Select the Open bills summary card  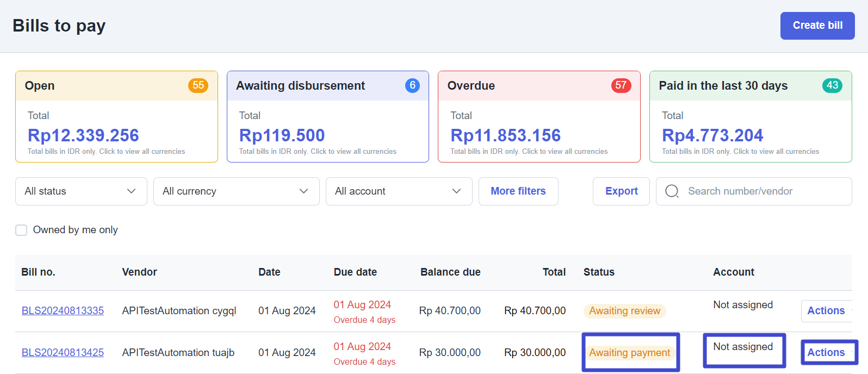(x=116, y=130)
